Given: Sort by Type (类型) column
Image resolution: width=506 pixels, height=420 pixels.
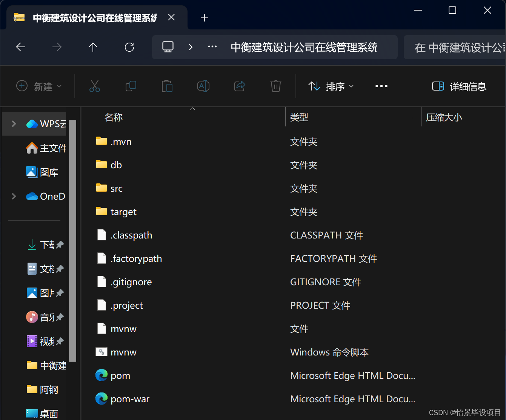Looking at the screenshot, I should pos(299,117).
